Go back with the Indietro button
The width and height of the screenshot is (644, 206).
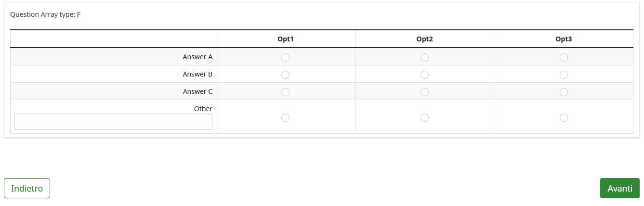27,188
